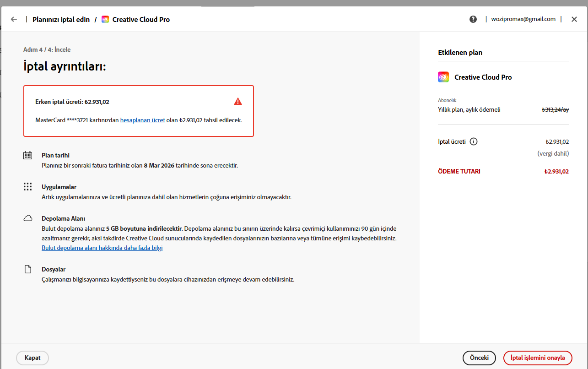Click the apps grid icon beside Uygulamalar

click(28, 187)
